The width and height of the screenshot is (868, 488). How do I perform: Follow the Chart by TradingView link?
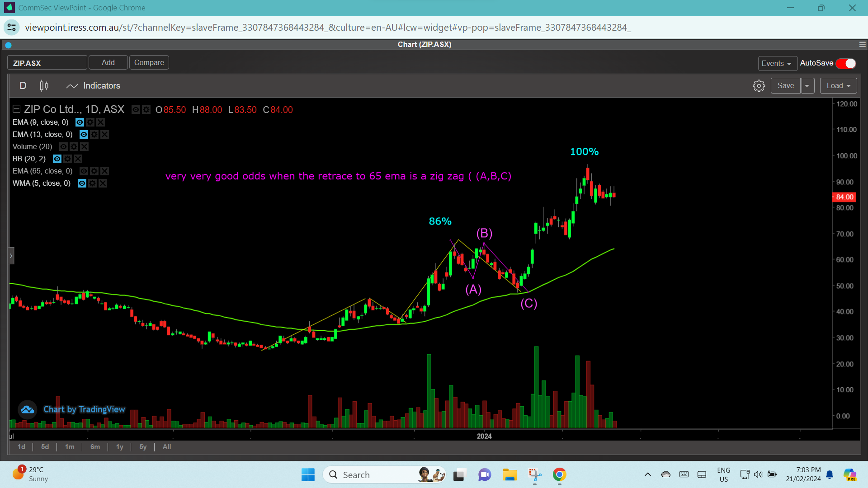(x=84, y=409)
